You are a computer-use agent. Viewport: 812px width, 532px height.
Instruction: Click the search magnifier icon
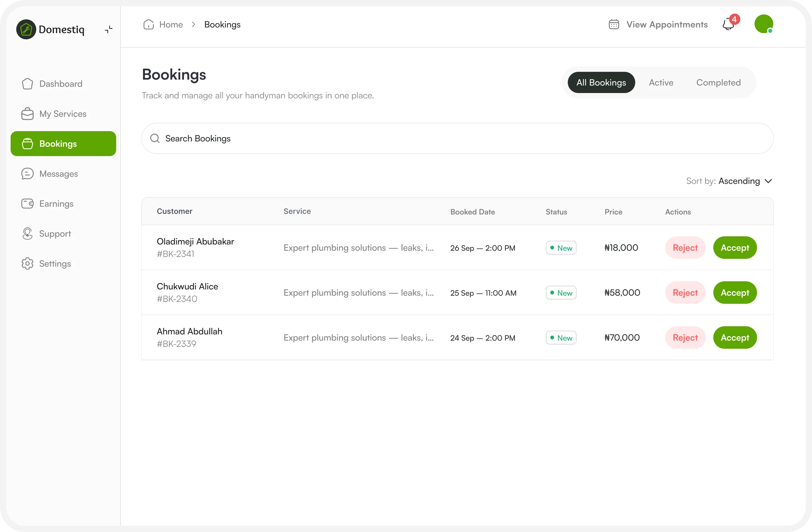pyautogui.click(x=155, y=138)
